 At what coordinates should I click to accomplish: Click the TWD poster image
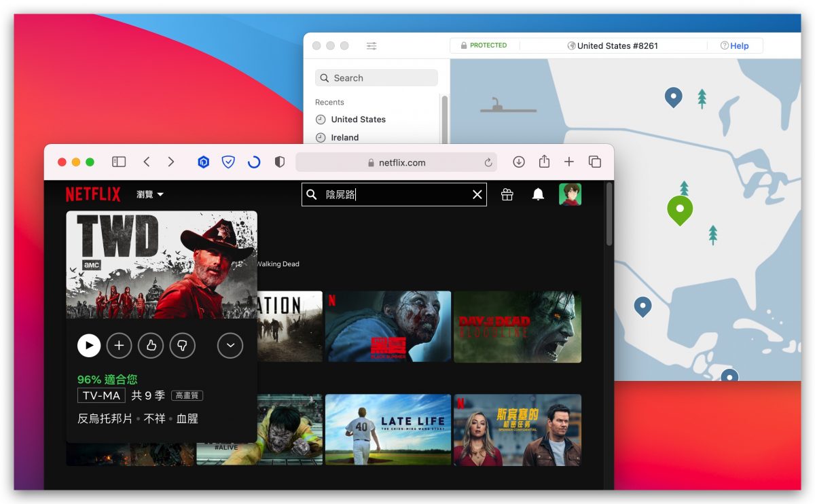162,265
